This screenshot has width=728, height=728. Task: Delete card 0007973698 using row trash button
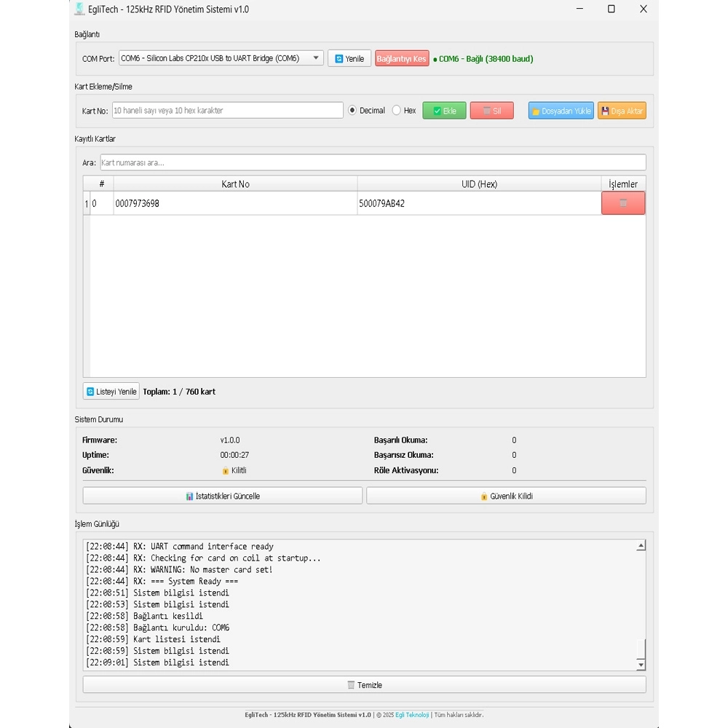(623, 203)
